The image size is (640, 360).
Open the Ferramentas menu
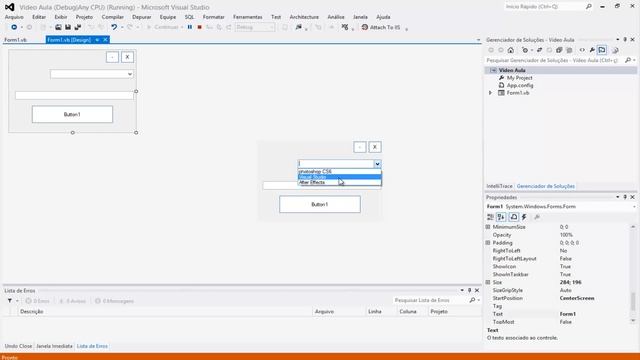247,17
